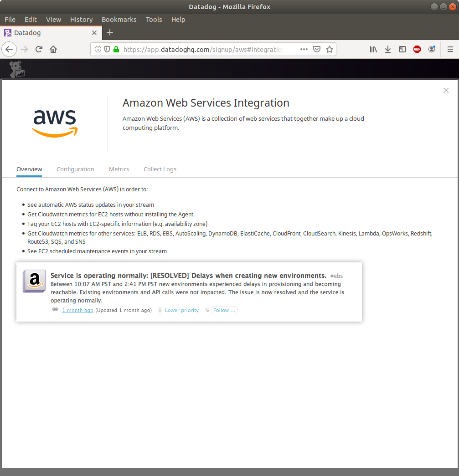The image size is (459, 476).
Task: Show the downloads panel
Action: click(x=388, y=49)
